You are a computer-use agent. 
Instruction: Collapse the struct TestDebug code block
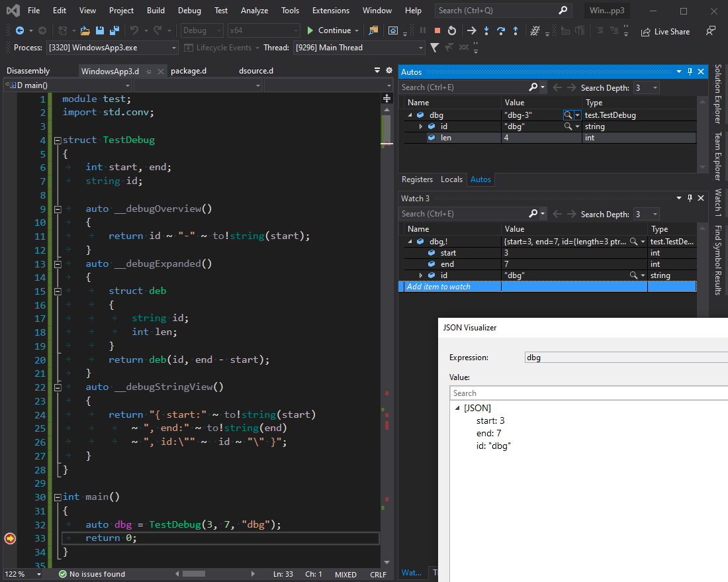click(58, 140)
